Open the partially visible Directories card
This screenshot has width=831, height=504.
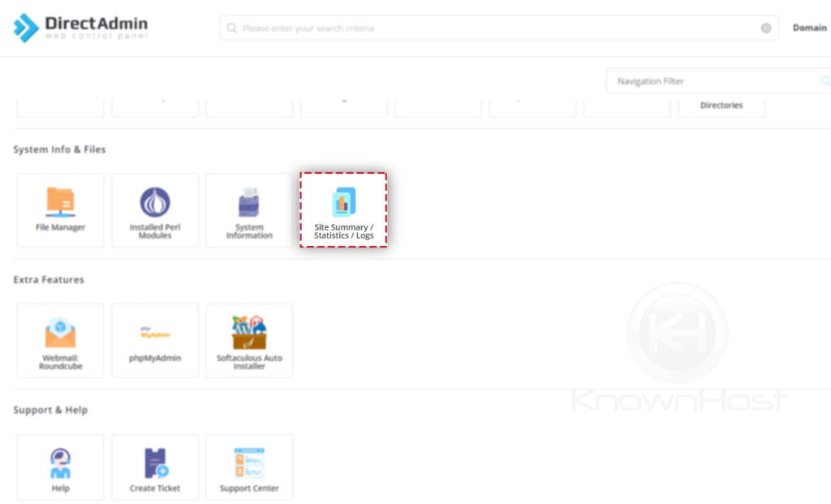point(721,108)
